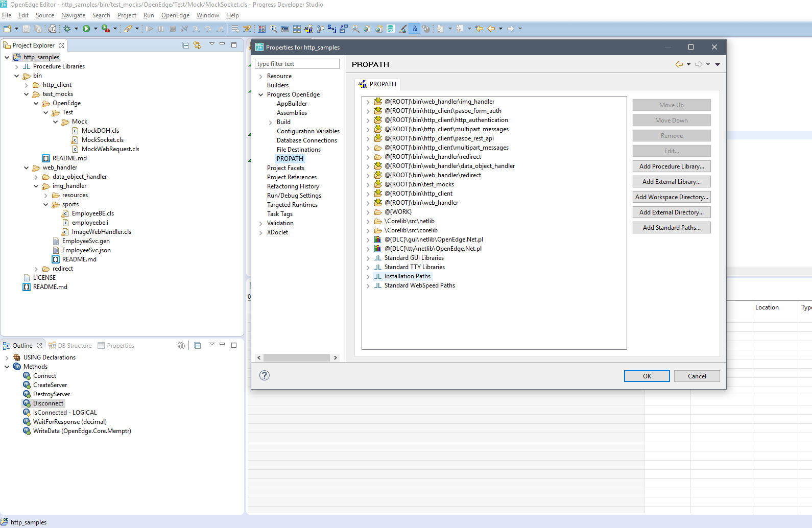The height and width of the screenshot is (528, 812).
Task: Click the forward arrow in Properties dialog header
Action: 699,64
